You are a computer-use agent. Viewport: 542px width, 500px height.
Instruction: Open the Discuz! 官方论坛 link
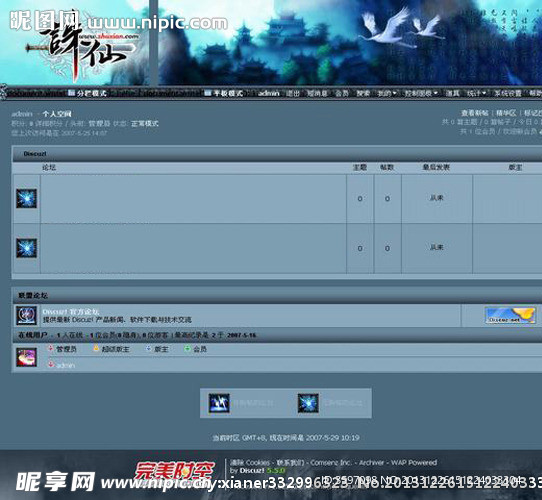[71, 312]
